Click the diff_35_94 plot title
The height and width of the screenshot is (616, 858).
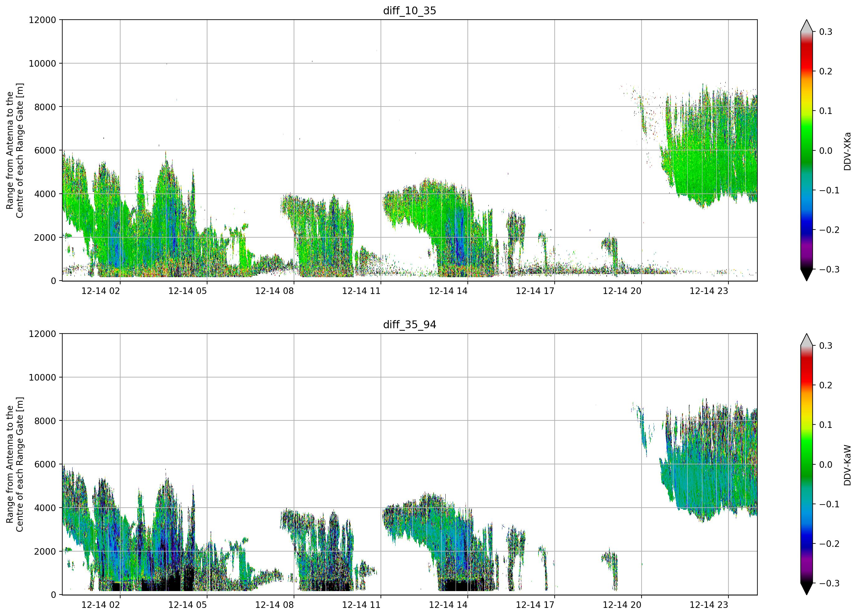coord(409,325)
